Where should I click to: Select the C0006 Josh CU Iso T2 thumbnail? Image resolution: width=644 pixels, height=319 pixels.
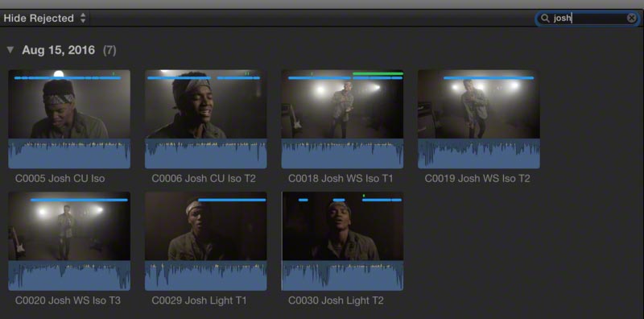click(206, 119)
